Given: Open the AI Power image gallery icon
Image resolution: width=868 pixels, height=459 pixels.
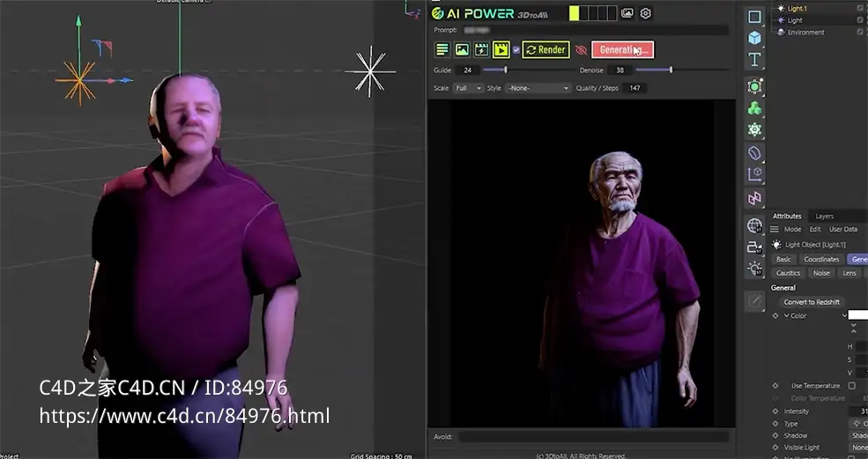Looking at the screenshot, I should click(627, 12).
